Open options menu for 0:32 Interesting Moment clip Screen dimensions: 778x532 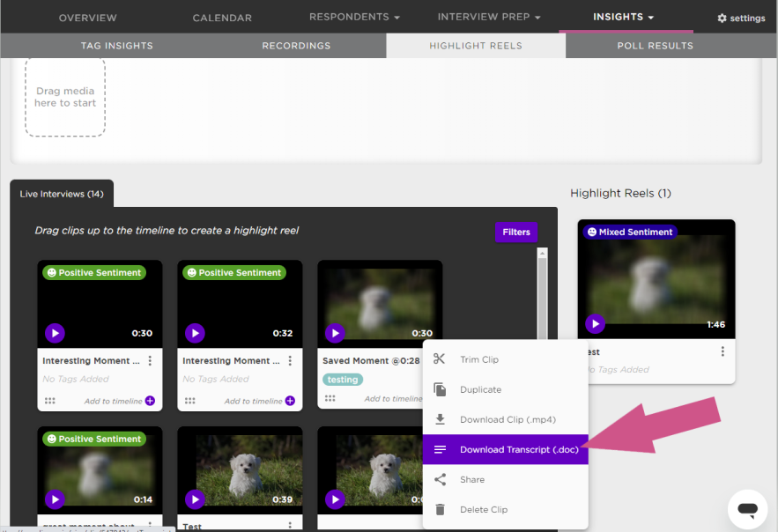coord(290,360)
